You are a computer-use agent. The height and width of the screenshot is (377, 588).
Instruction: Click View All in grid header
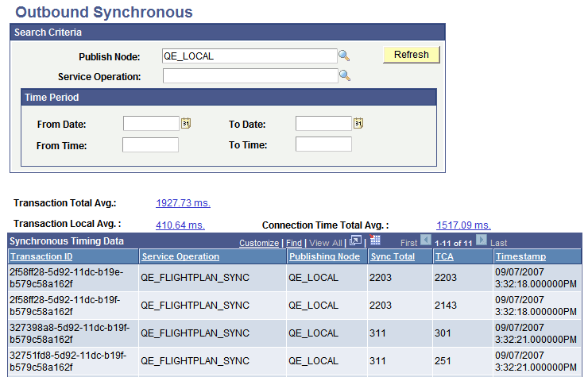(x=326, y=243)
